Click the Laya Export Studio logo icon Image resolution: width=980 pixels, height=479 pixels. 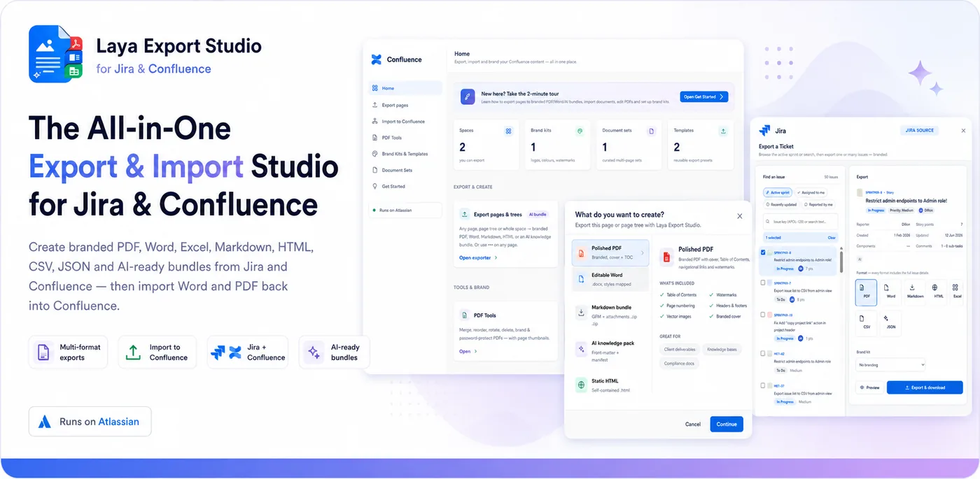(x=56, y=54)
